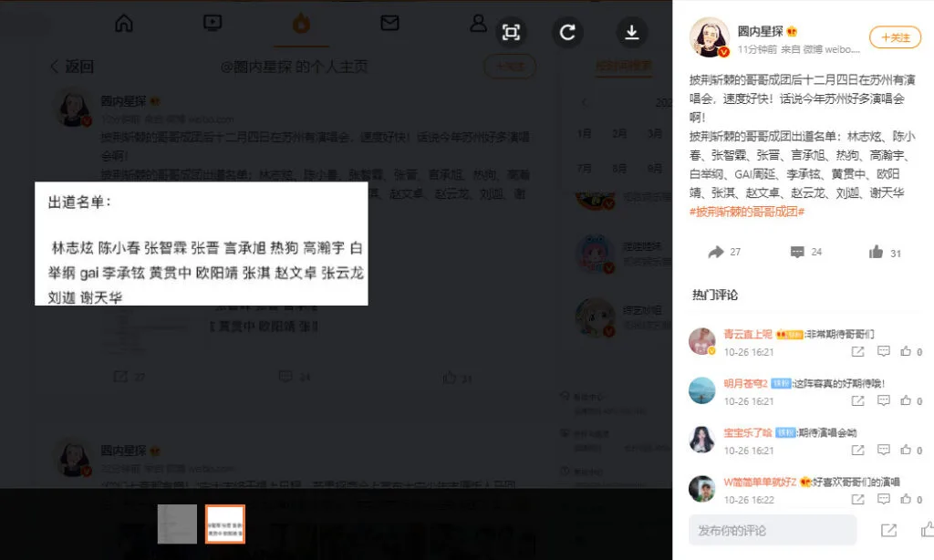
Task: Click the share icon beside comment input
Action: pyautogui.click(x=888, y=530)
